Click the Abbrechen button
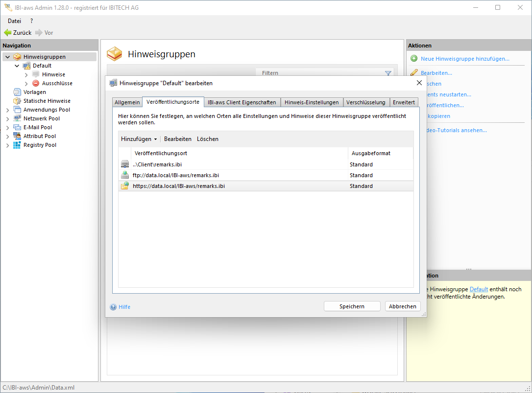Screen dimensions: 532x393 pos(402,306)
